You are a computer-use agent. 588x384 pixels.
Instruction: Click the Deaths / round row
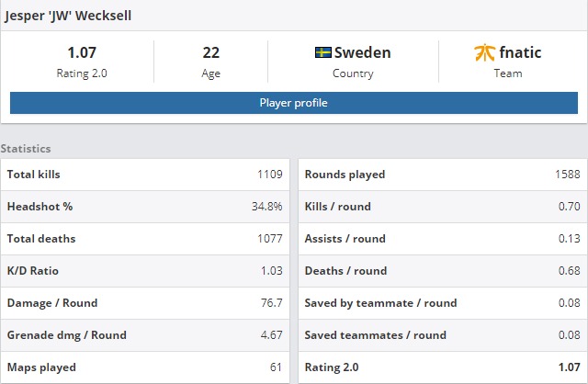443,271
